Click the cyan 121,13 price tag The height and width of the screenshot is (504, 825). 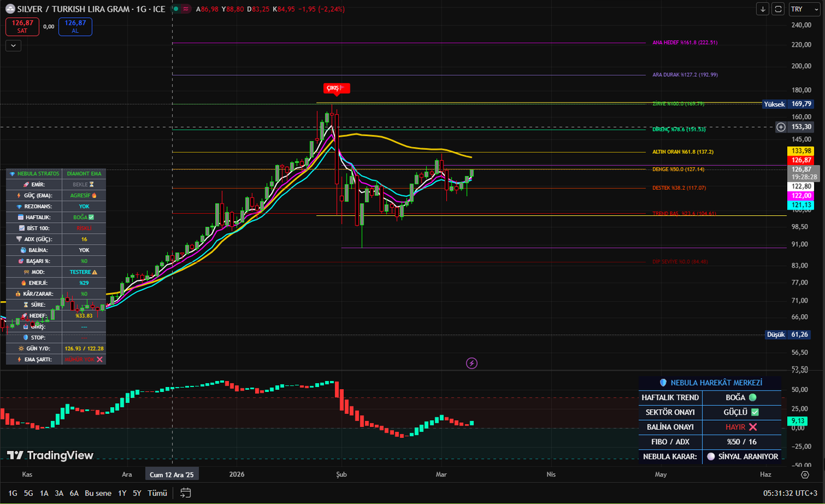pyautogui.click(x=802, y=205)
